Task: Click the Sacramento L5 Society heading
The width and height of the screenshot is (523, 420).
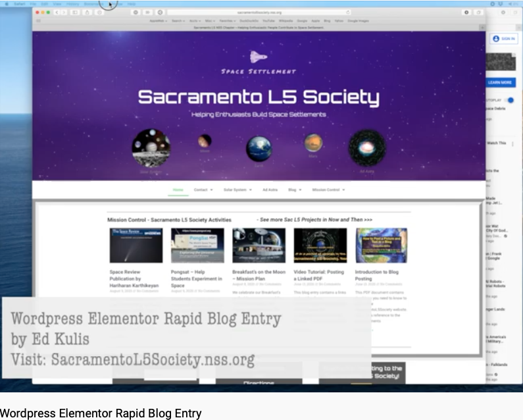Action: click(x=259, y=97)
